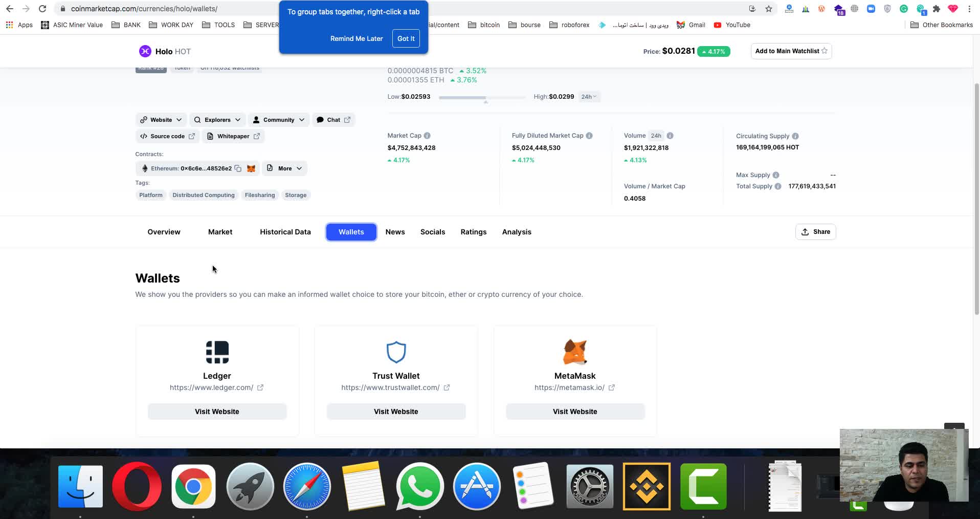Open the Ratings tab
Image resolution: width=980 pixels, height=519 pixels.
474,232
